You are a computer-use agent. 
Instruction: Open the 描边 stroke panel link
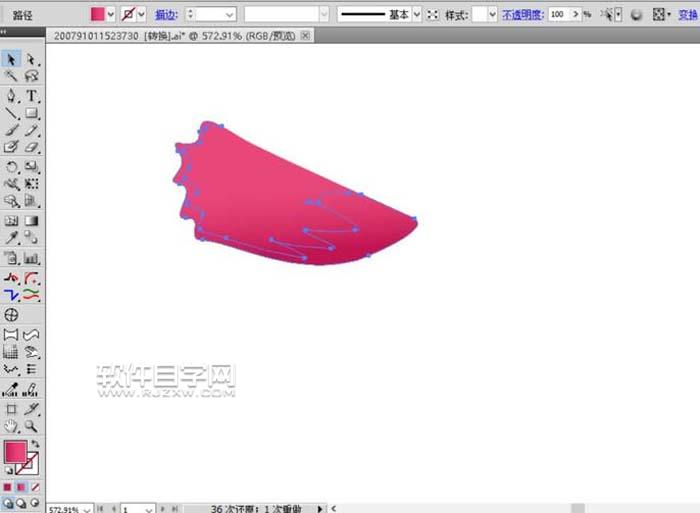(x=166, y=15)
